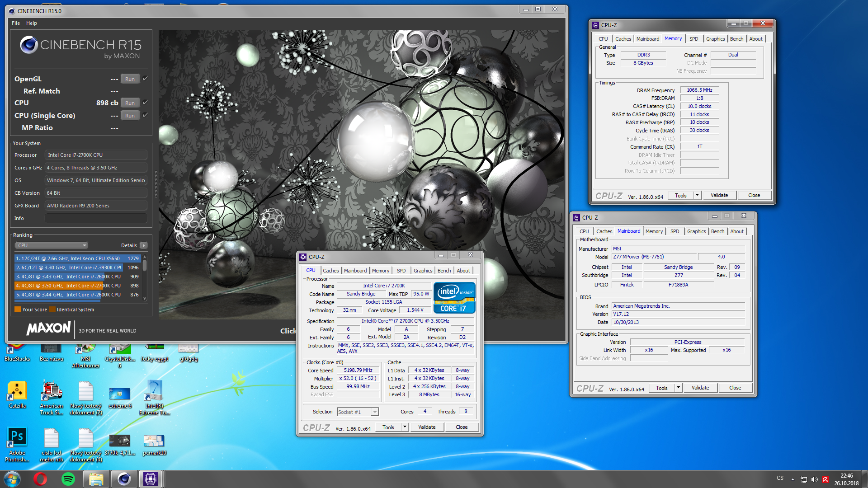Screen dimensions: 868x488
Task: Open Cinebench File menu
Action: coord(16,23)
